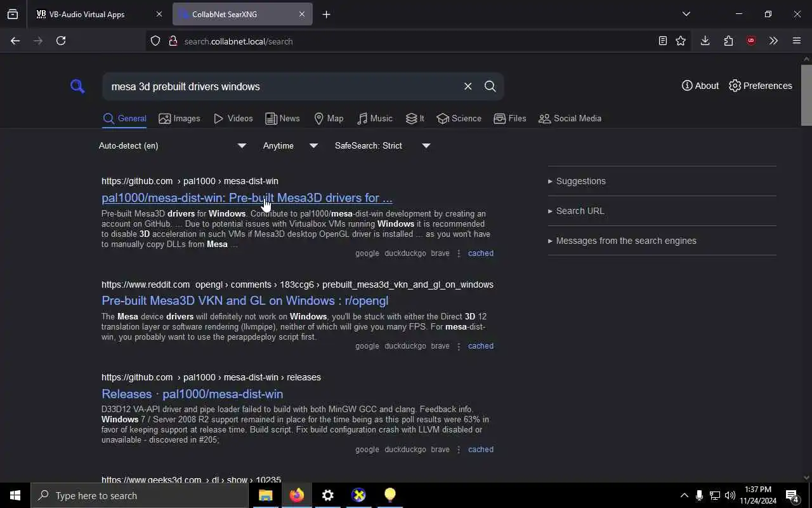This screenshot has height=508, width=812.
Task: Switch to the Files category
Action: click(510, 119)
